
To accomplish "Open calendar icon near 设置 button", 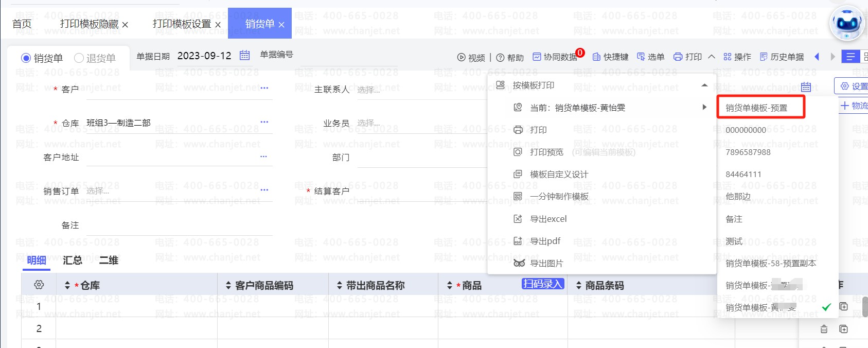I will (x=806, y=87).
